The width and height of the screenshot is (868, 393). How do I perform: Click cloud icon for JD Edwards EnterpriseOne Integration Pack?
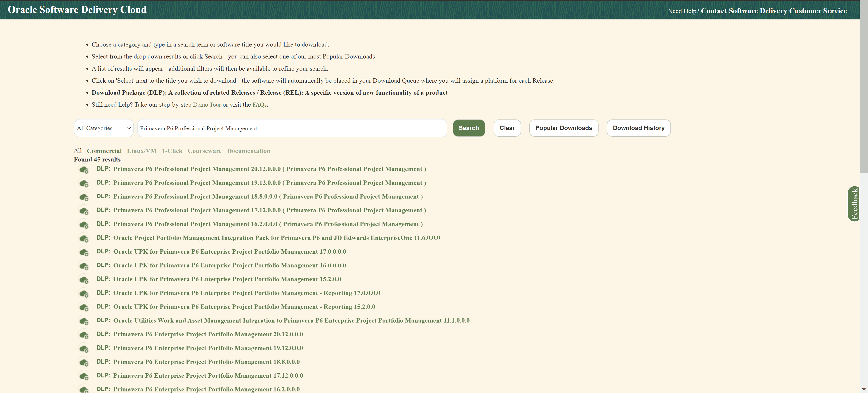84,239
